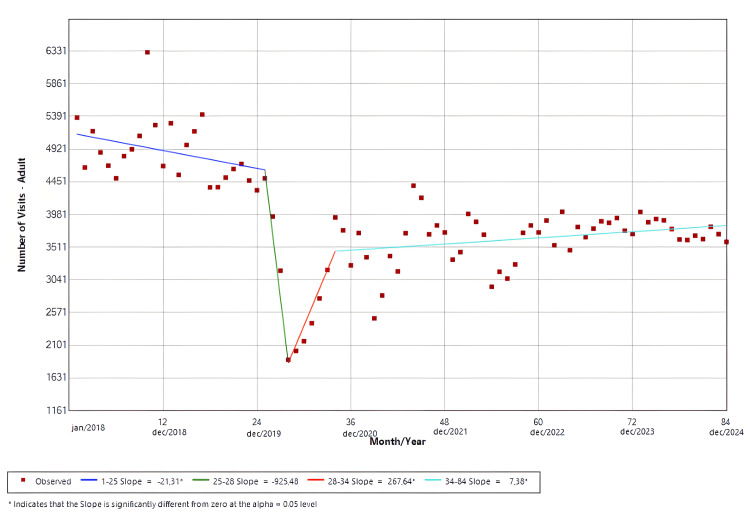Click the green legend line swatch
The width and height of the screenshot is (750, 526).
point(201,480)
